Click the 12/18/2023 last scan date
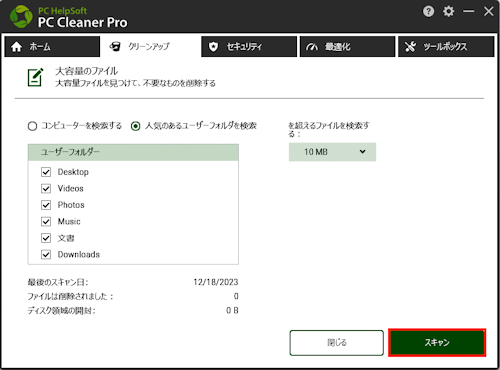500x370 pixels. tap(216, 282)
